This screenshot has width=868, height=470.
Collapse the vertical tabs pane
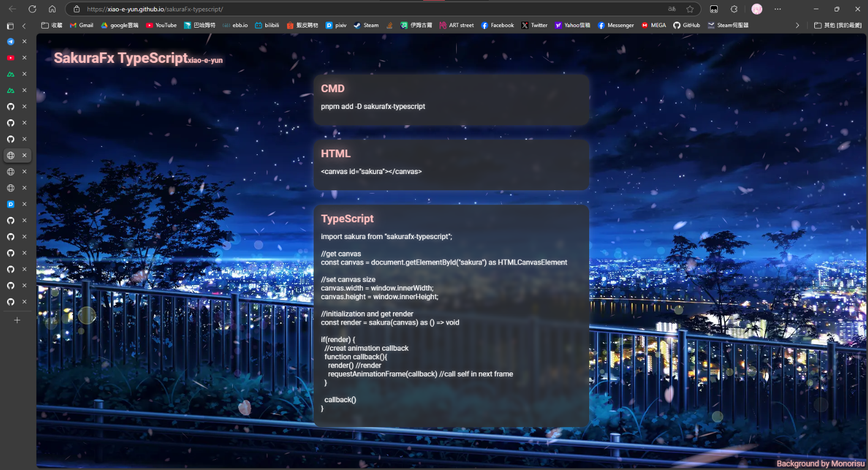click(x=24, y=25)
